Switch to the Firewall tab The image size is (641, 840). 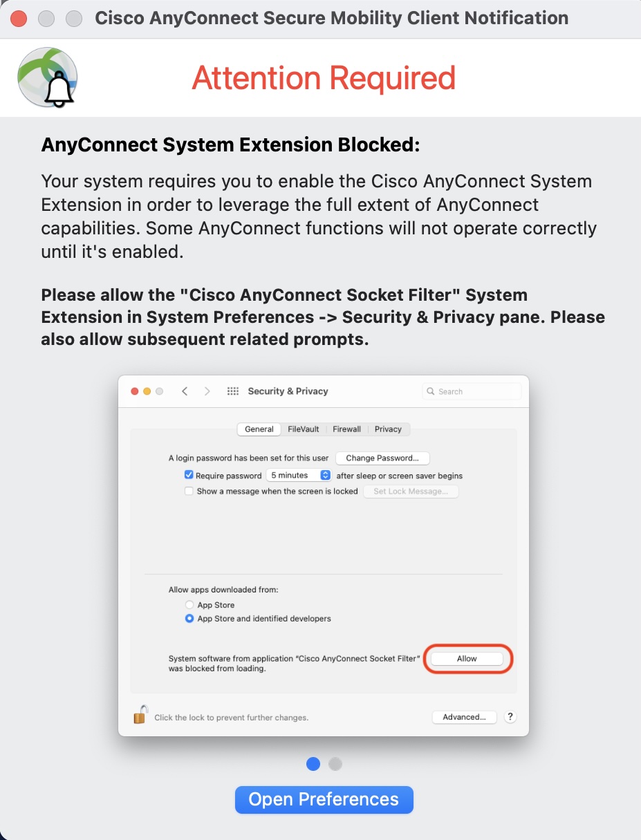346,429
